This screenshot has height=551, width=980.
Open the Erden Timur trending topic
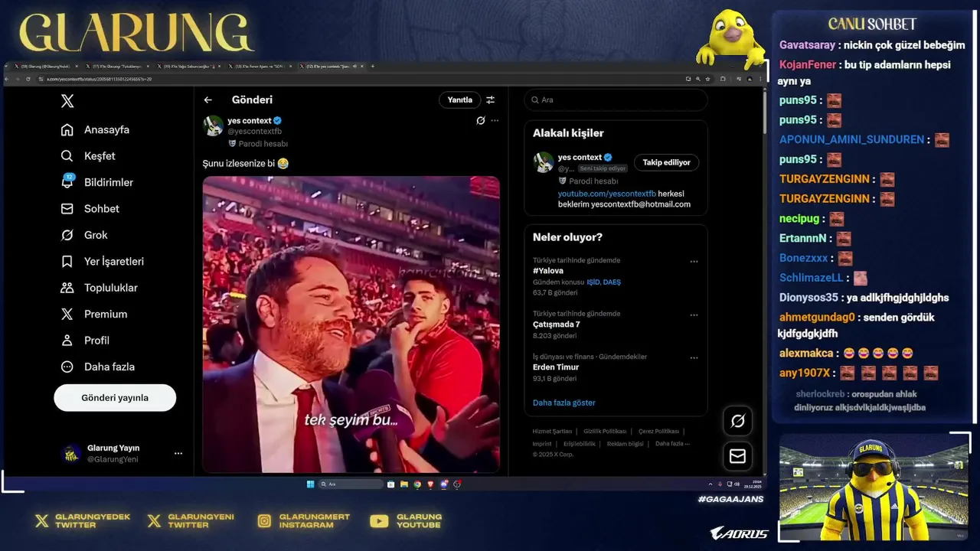click(x=556, y=367)
